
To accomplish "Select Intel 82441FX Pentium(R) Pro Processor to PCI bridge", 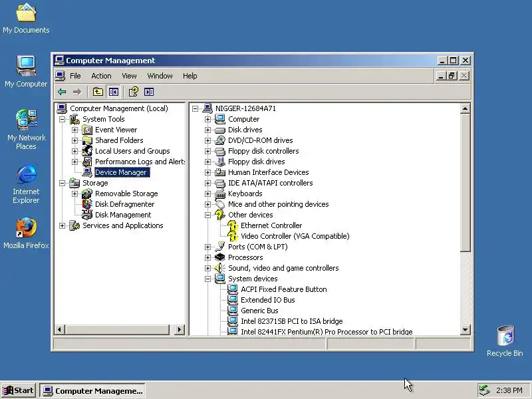I will (327, 331).
